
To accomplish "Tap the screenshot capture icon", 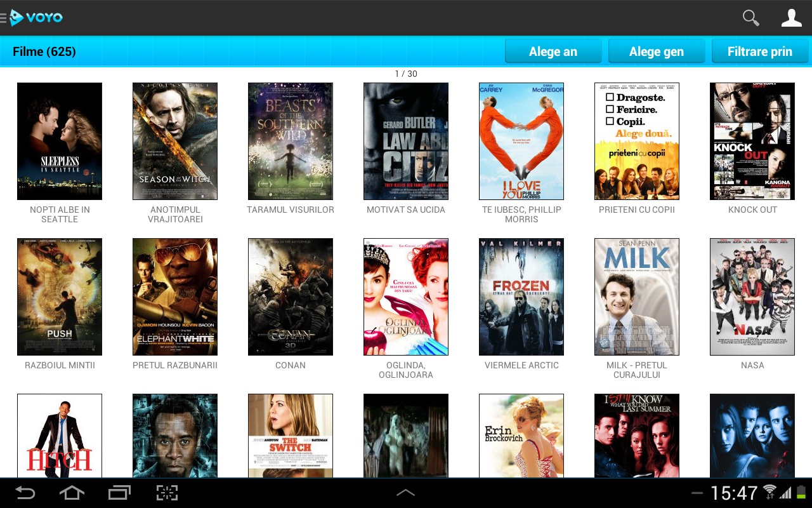I will (167, 493).
